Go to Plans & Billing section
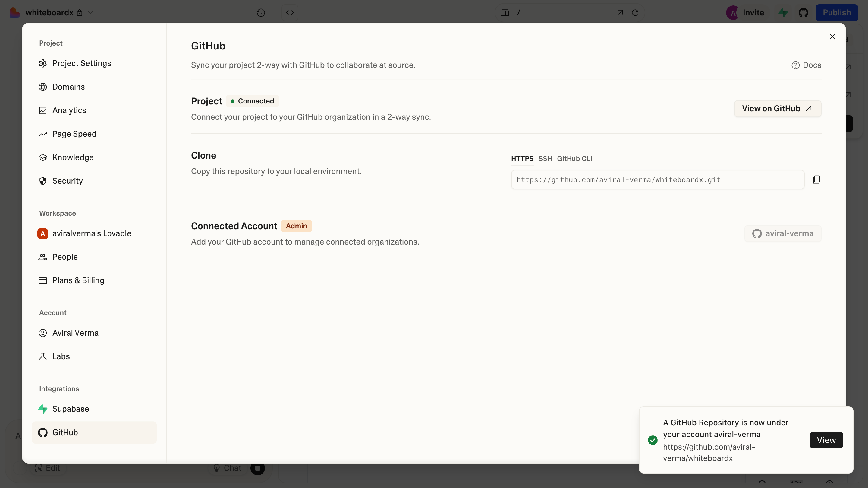Image resolution: width=868 pixels, height=488 pixels. pos(78,280)
